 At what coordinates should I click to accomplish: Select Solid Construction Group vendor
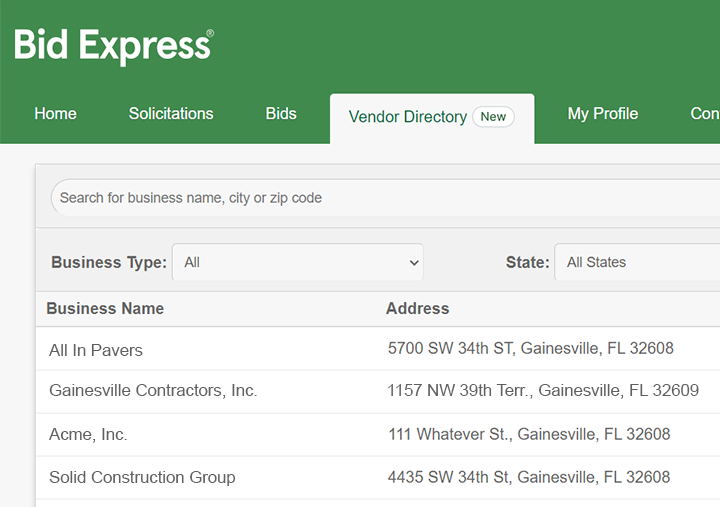coord(142,477)
